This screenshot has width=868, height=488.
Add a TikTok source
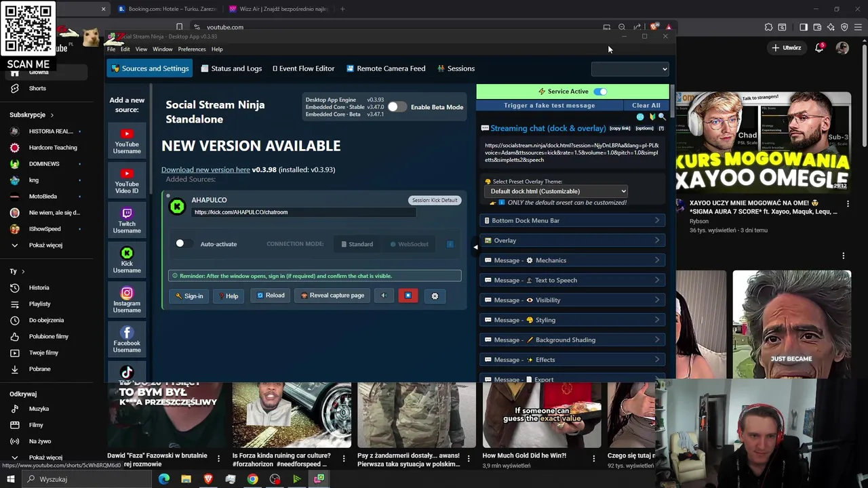(x=127, y=372)
